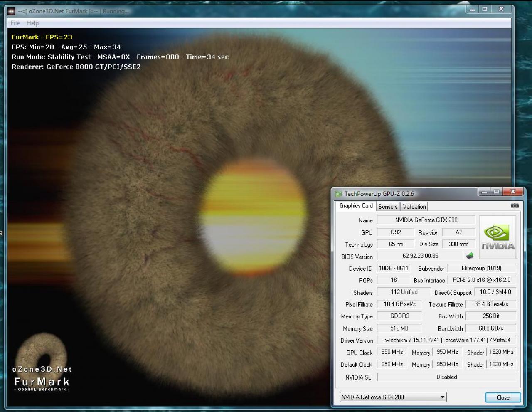This screenshot has height=412, width=532.
Task: Click the Default Clock row Memory 950 MHz
Action: [x=447, y=364]
